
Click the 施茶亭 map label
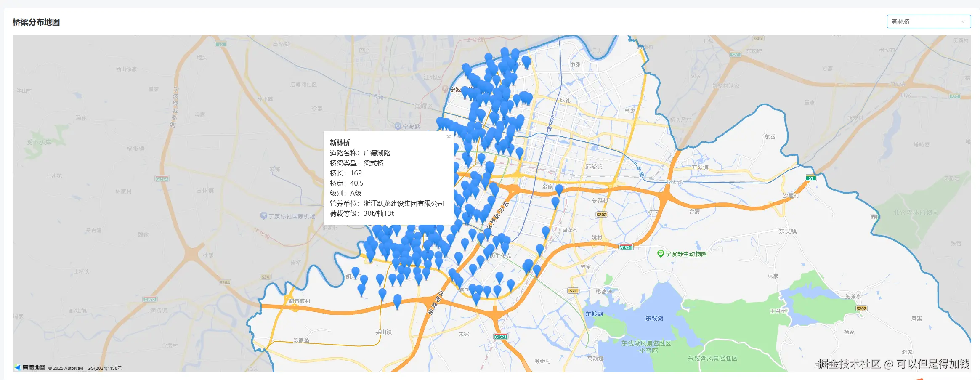853,297
